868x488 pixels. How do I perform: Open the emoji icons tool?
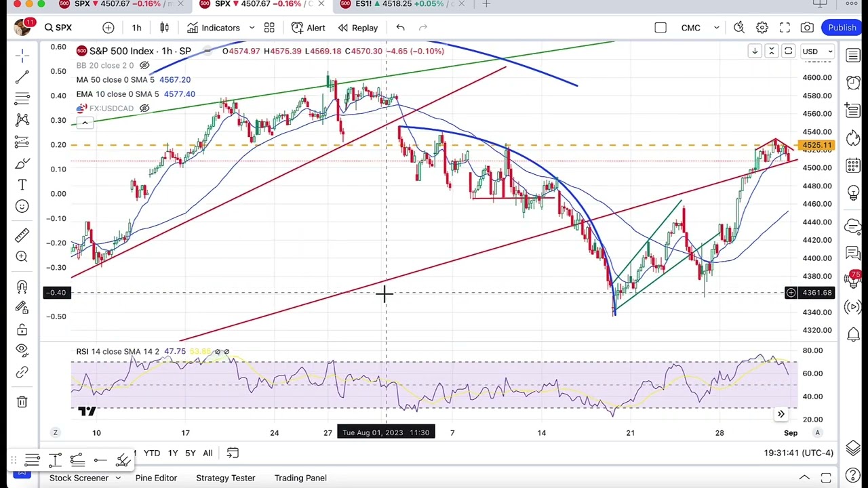(x=22, y=206)
